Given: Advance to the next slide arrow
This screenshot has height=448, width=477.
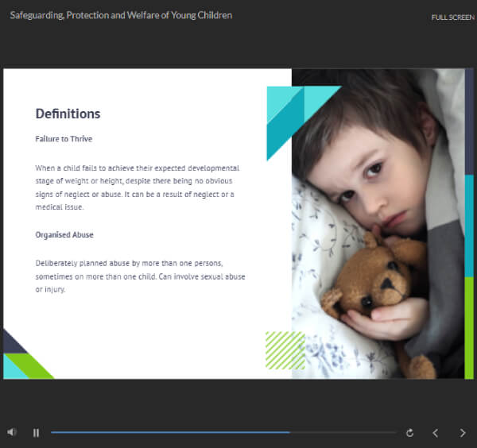Looking at the screenshot, I should (x=463, y=433).
